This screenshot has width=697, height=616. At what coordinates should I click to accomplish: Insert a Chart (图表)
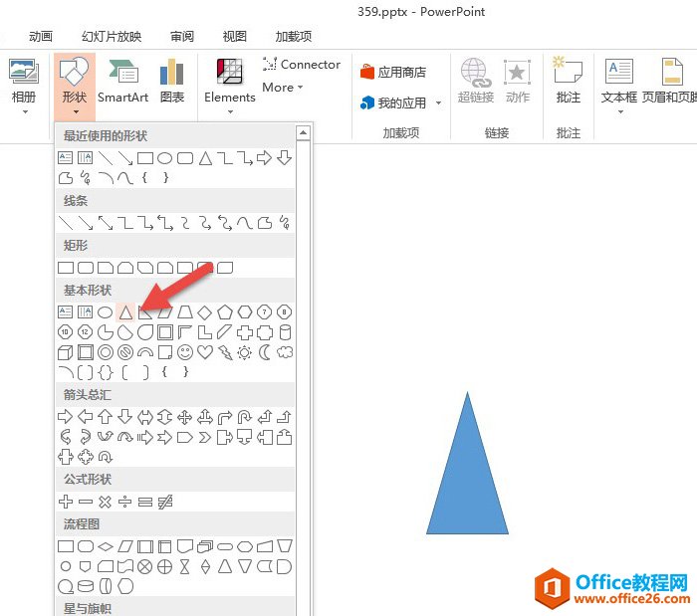pos(172,81)
